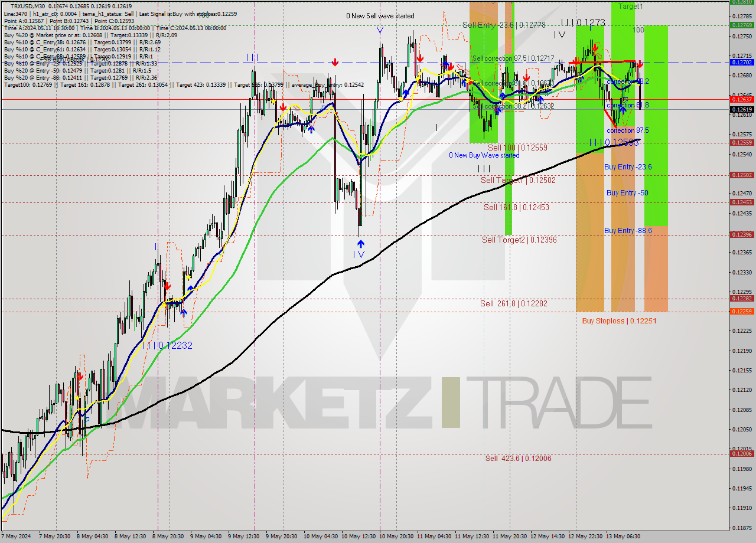Click 'Sell correction 38.2 | 0.12632' label
The height and width of the screenshot is (543, 756).
tap(513, 106)
